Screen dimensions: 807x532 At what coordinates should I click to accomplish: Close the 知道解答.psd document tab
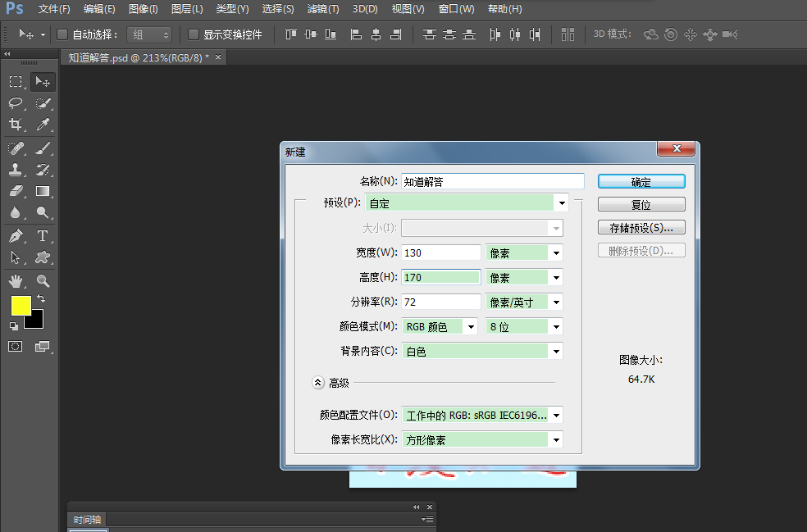tap(218, 57)
